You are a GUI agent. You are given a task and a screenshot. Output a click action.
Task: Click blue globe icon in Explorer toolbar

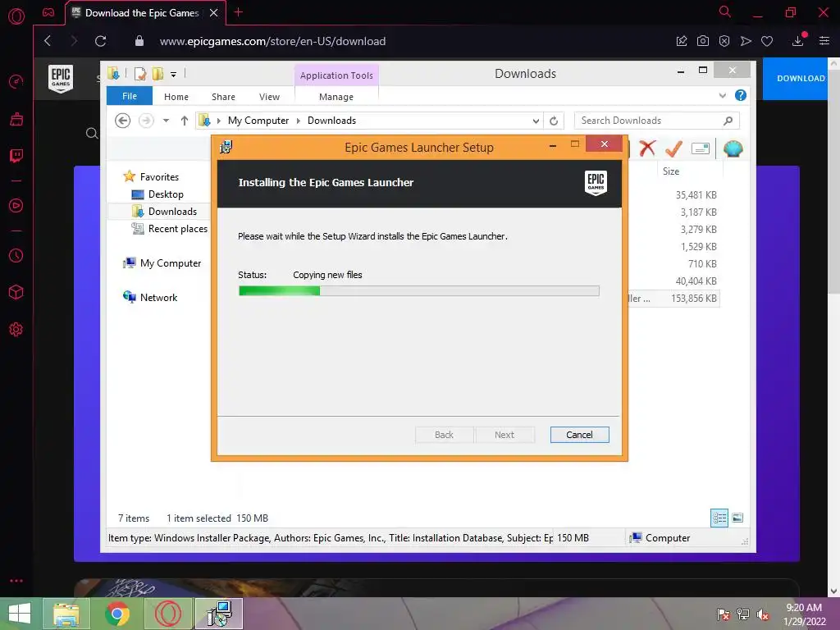pos(733,148)
